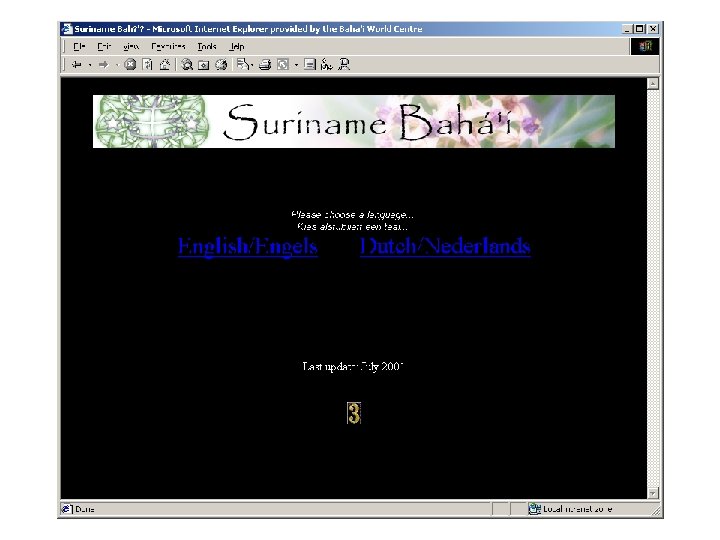
Task: Open the Back history dropdown arrow
Action: [90, 65]
